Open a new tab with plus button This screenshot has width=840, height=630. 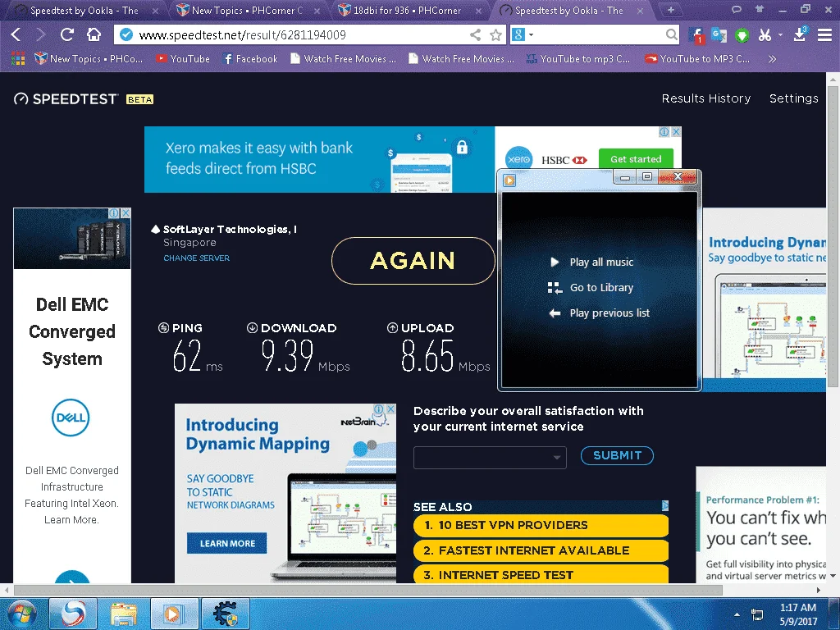coord(671,10)
